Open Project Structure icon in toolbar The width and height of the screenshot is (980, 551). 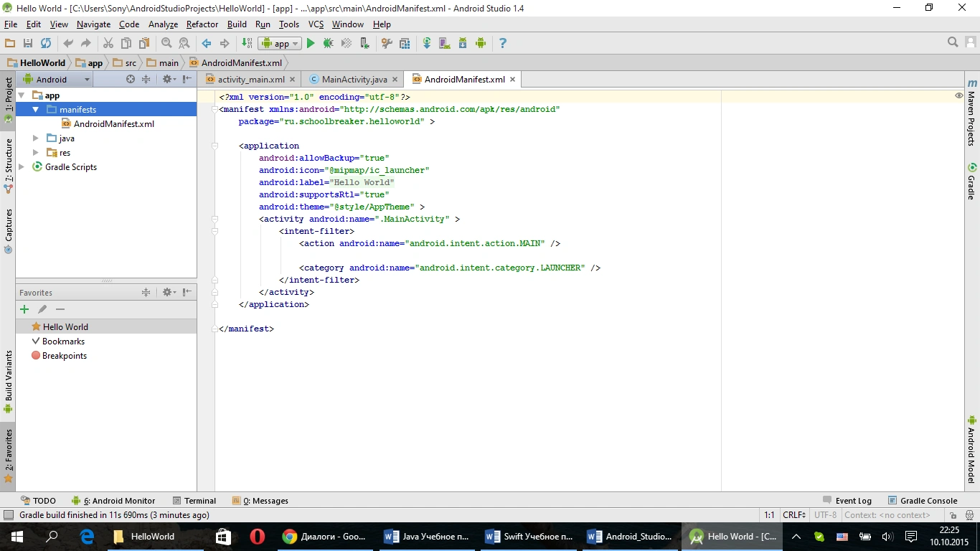point(404,44)
